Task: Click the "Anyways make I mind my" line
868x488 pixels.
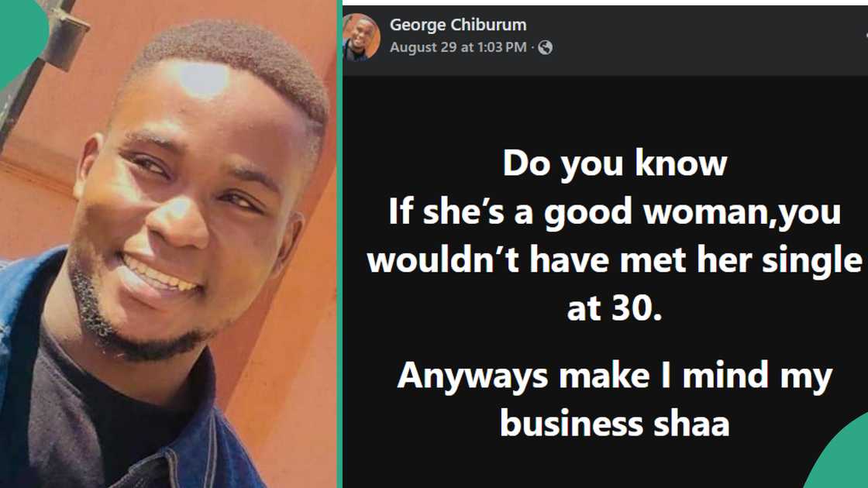Action: click(615, 376)
